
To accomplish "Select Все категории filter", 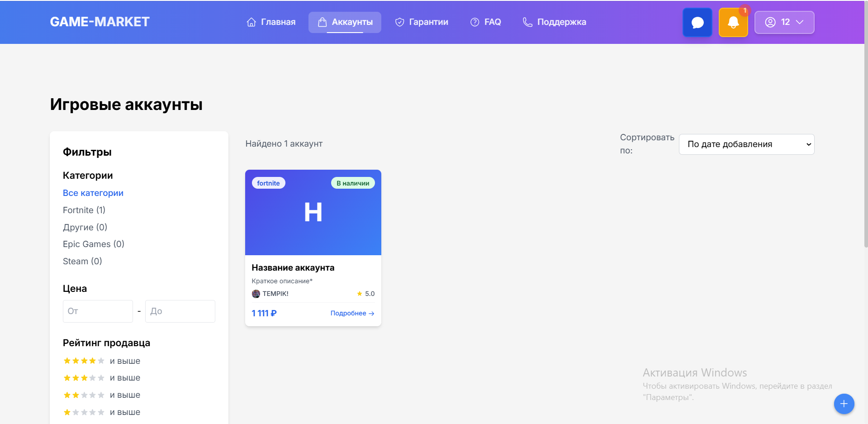I will (93, 193).
